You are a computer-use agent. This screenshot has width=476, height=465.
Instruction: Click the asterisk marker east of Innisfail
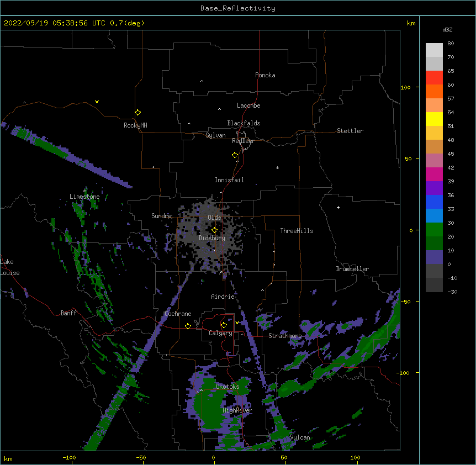click(x=277, y=167)
